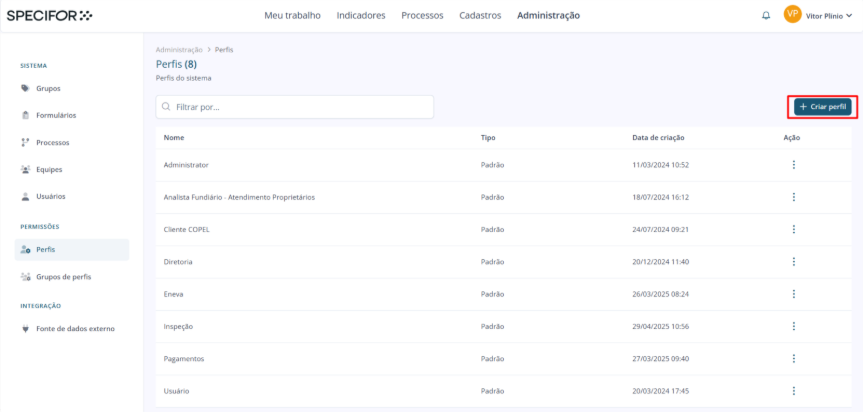
Task: Open action menu for Administrator row
Action: coord(793,165)
